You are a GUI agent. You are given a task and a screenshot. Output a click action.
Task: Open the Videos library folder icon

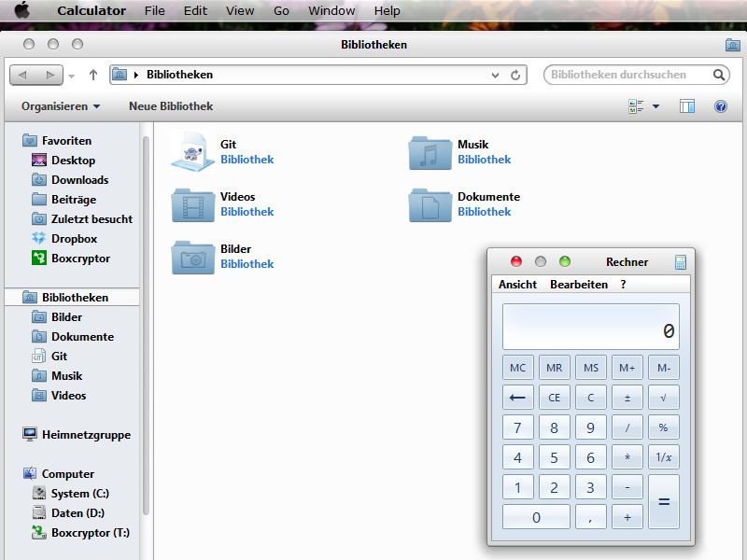193,205
